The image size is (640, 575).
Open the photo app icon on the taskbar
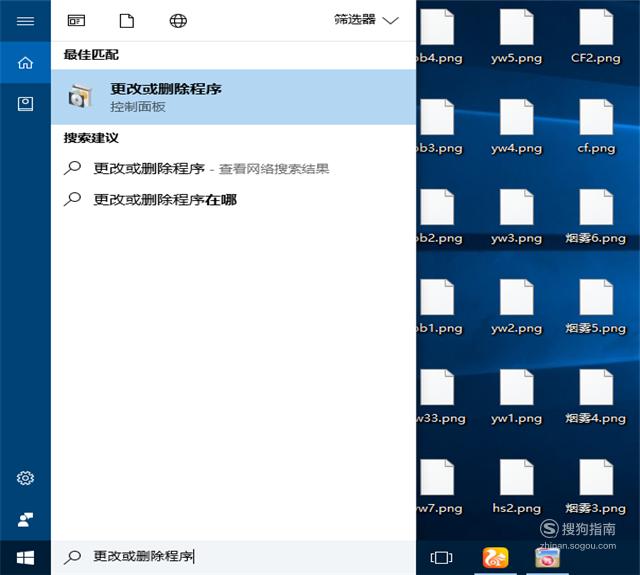(547, 558)
